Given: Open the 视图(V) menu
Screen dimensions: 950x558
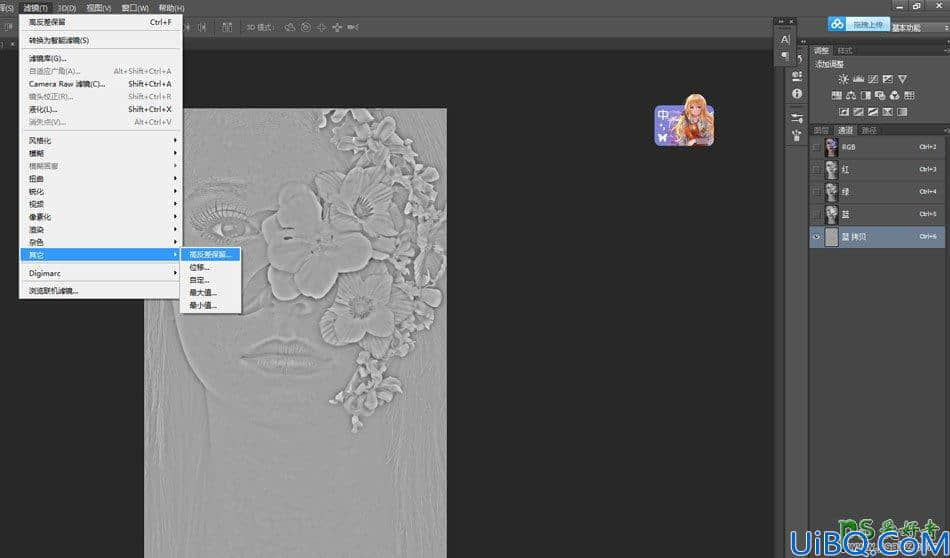Looking at the screenshot, I should pyautogui.click(x=98, y=8).
